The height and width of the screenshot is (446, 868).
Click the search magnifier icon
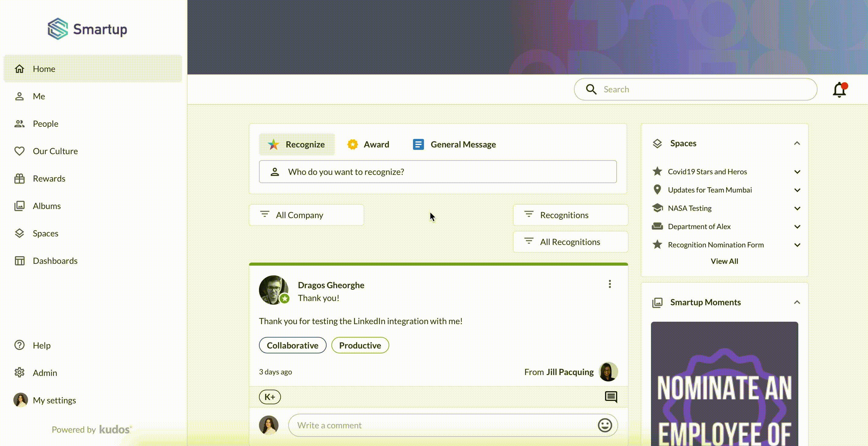[591, 89]
